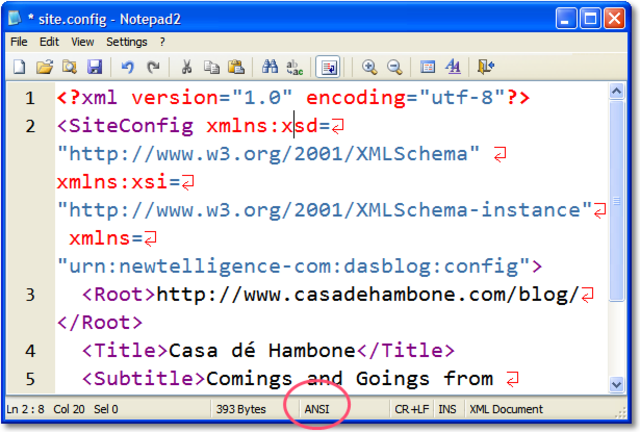Screen dimensions: 640x432
Task: Click the urn:newtelligence-com:dasblog:config string
Action: coord(294,267)
